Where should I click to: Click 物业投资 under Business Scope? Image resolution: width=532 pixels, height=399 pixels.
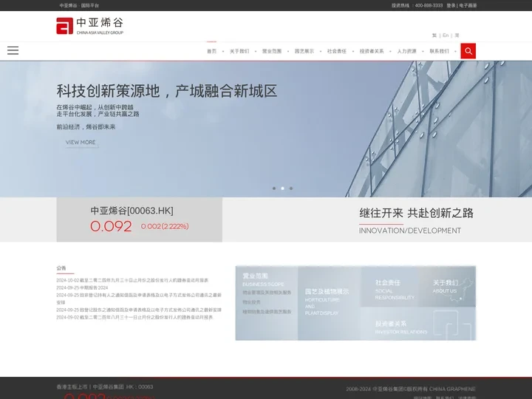click(x=251, y=302)
